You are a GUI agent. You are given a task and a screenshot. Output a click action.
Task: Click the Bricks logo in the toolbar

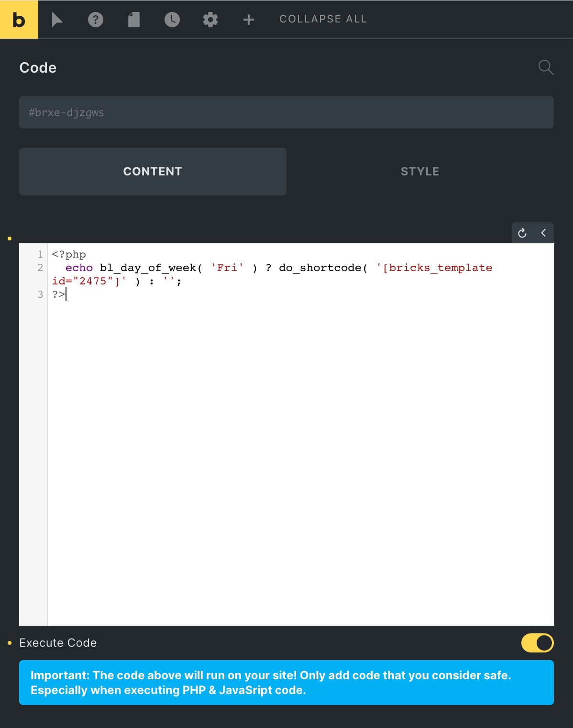pyautogui.click(x=19, y=20)
